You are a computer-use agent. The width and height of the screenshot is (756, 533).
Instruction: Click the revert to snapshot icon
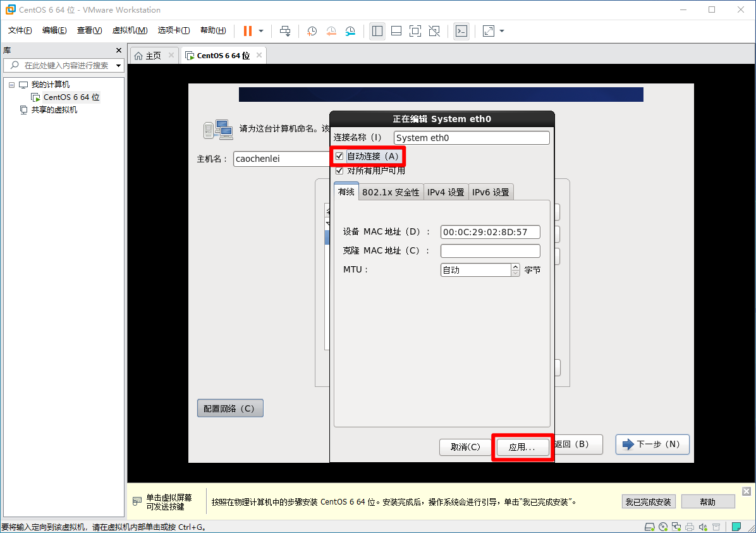(x=331, y=31)
